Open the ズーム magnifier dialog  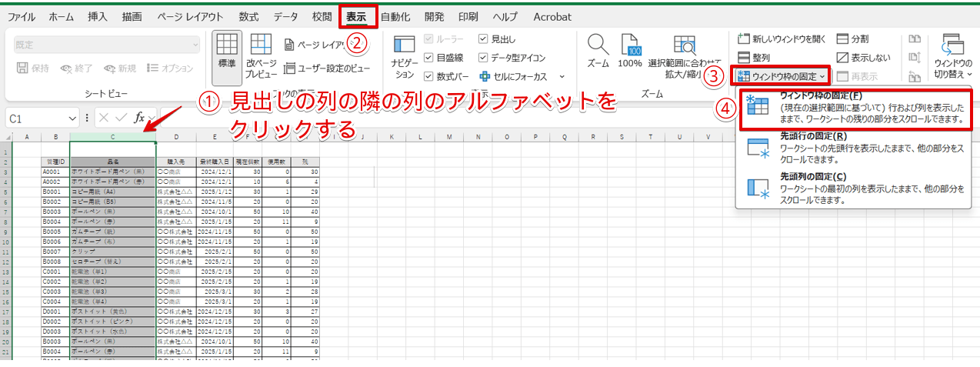coord(598,51)
